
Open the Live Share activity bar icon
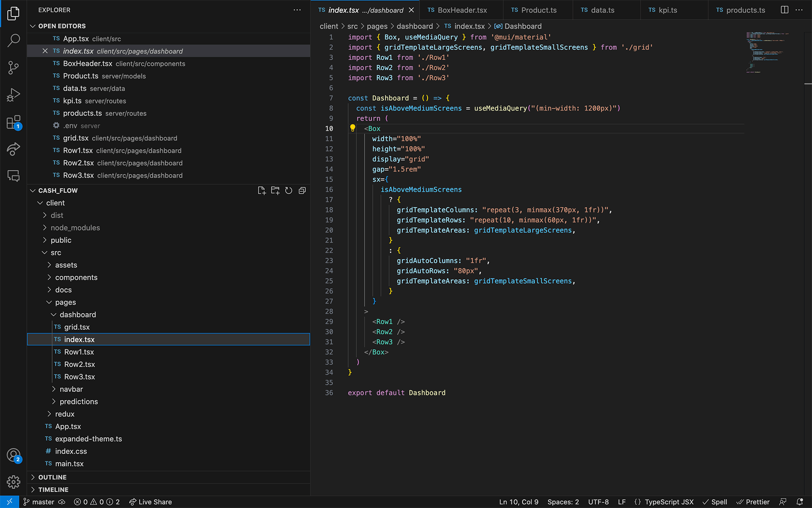pyautogui.click(x=14, y=149)
